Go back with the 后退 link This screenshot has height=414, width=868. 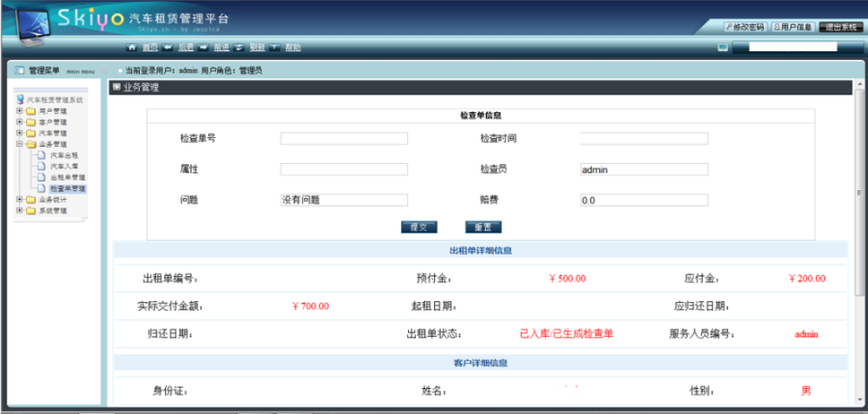click(186, 47)
